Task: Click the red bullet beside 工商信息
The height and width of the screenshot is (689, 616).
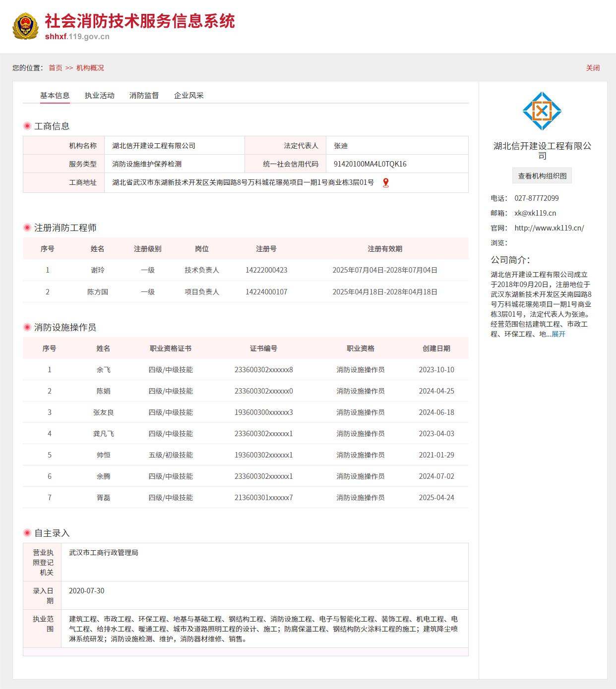Action: (x=27, y=126)
